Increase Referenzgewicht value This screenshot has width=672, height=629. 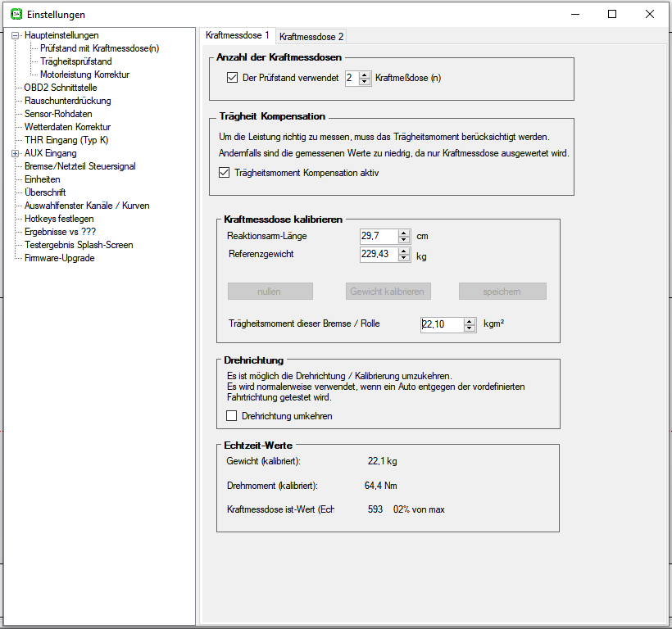404,251
